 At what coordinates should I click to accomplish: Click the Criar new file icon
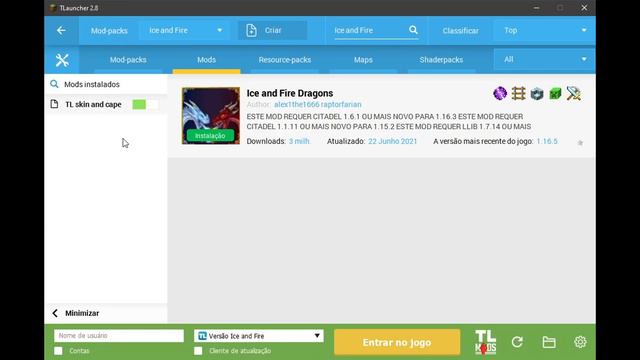[251, 30]
